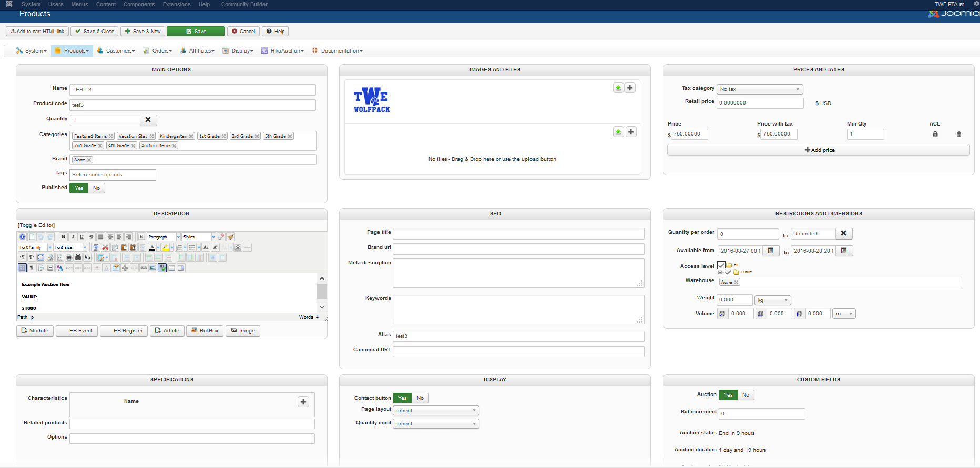Click the add characteristic plus icon
This screenshot has width=980, height=468.
coord(303,402)
